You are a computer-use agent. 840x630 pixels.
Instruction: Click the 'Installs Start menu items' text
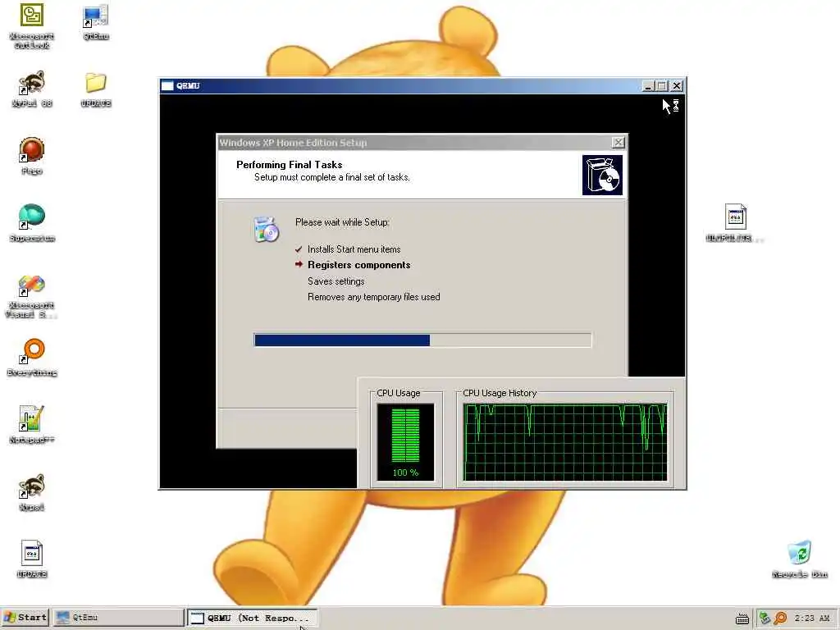354,249
